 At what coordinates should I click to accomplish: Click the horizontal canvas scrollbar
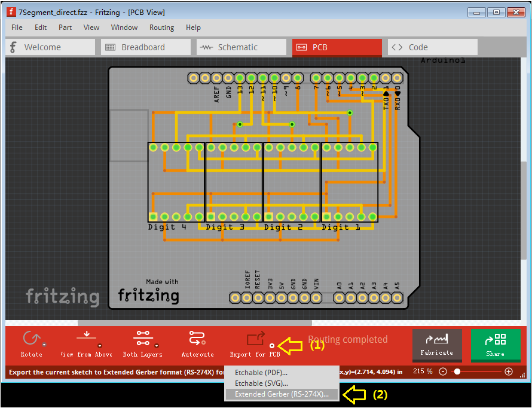pos(195,323)
